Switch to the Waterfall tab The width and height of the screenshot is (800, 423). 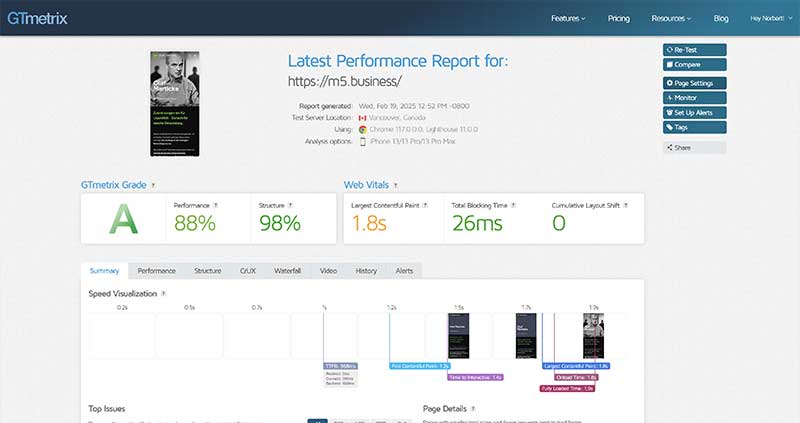(x=288, y=270)
